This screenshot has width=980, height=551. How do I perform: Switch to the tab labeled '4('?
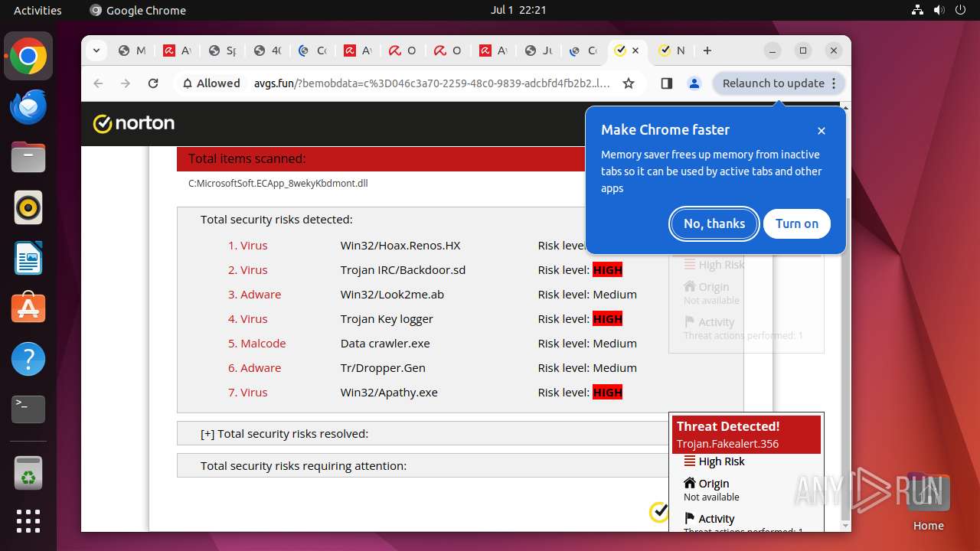click(268, 51)
